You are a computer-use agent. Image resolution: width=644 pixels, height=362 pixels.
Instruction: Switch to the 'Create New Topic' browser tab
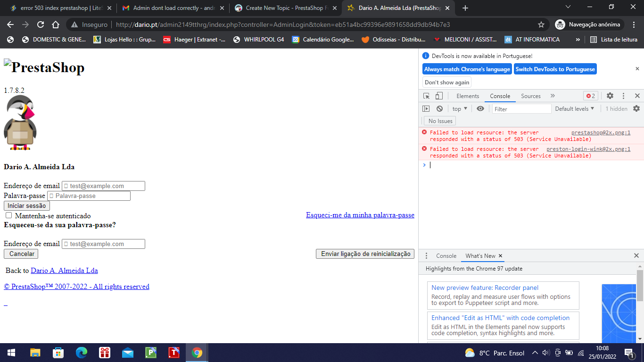pos(285,8)
